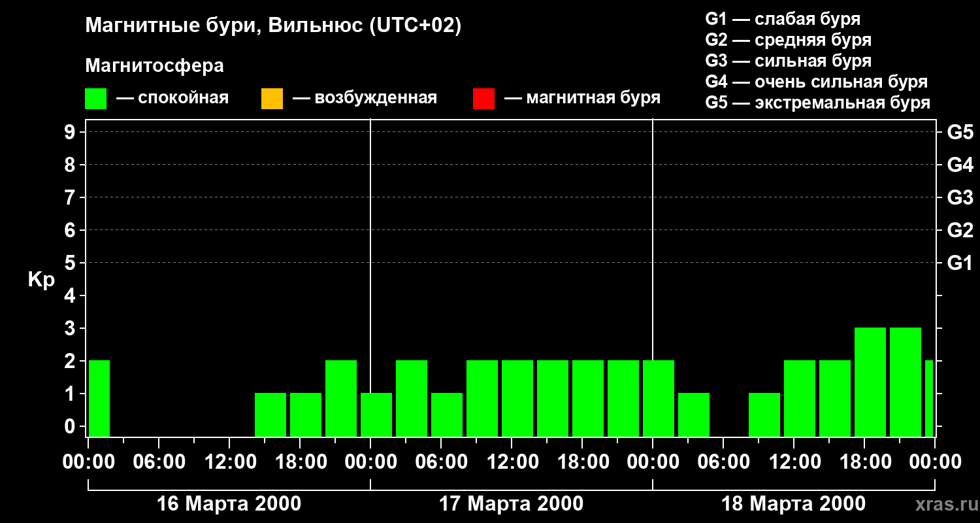
Task: Click the yellow 'возбужденная' legend swatch
Action: tap(272, 99)
